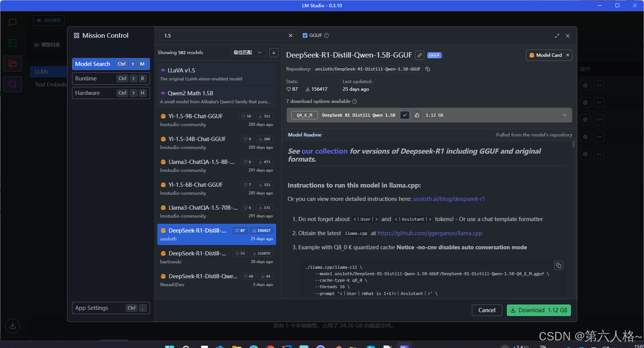Open the 'our collection' link
This screenshot has width=644, height=348.
pyautogui.click(x=324, y=151)
